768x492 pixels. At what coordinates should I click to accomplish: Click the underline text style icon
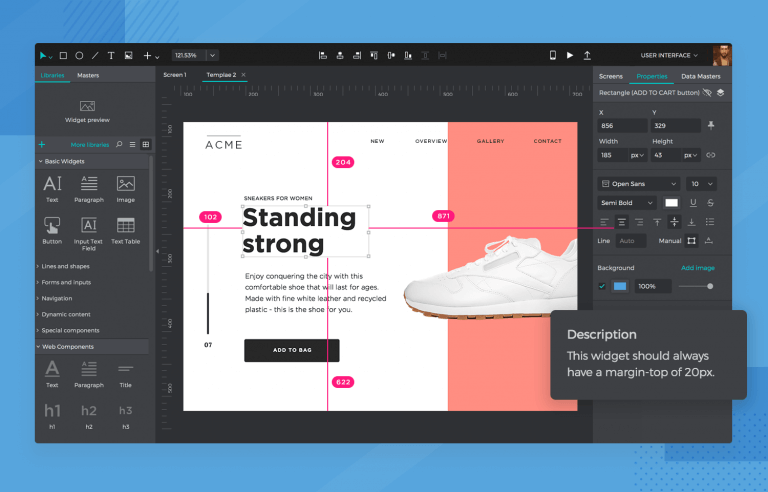click(x=692, y=203)
